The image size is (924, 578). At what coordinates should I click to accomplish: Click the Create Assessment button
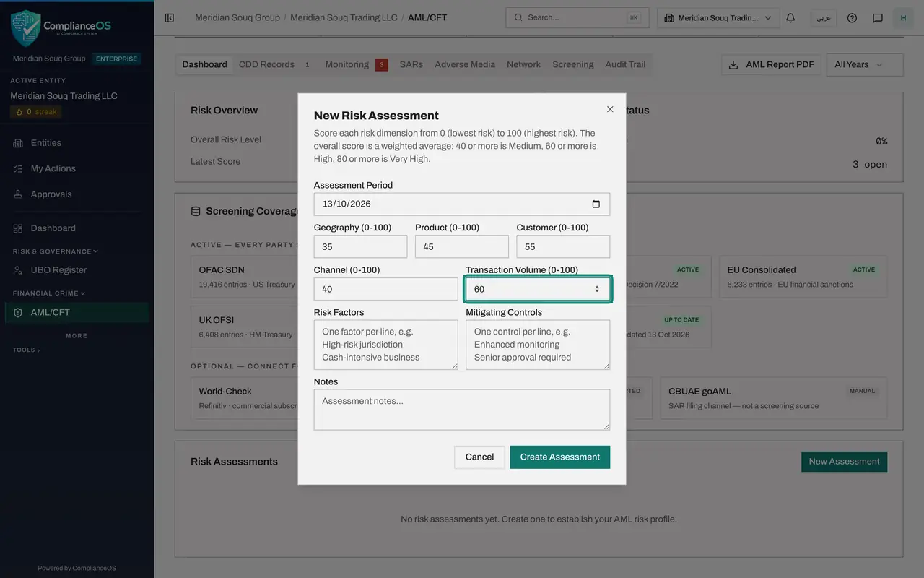point(560,457)
